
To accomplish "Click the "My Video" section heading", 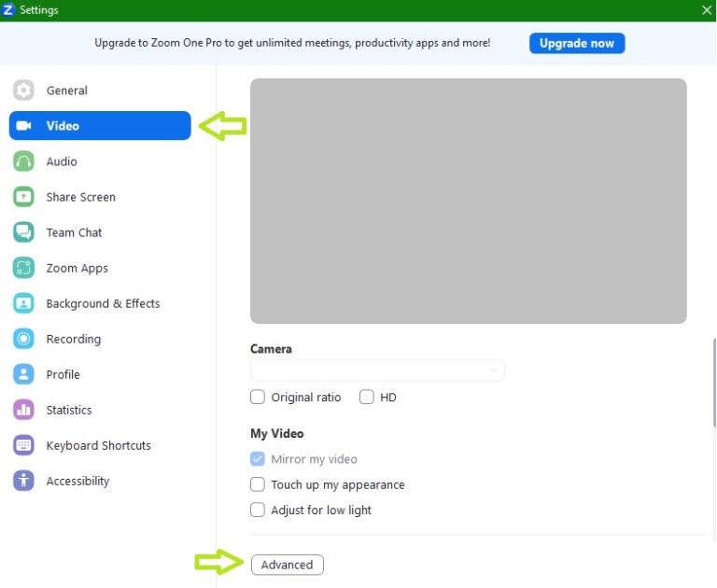I will coord(276,433).
